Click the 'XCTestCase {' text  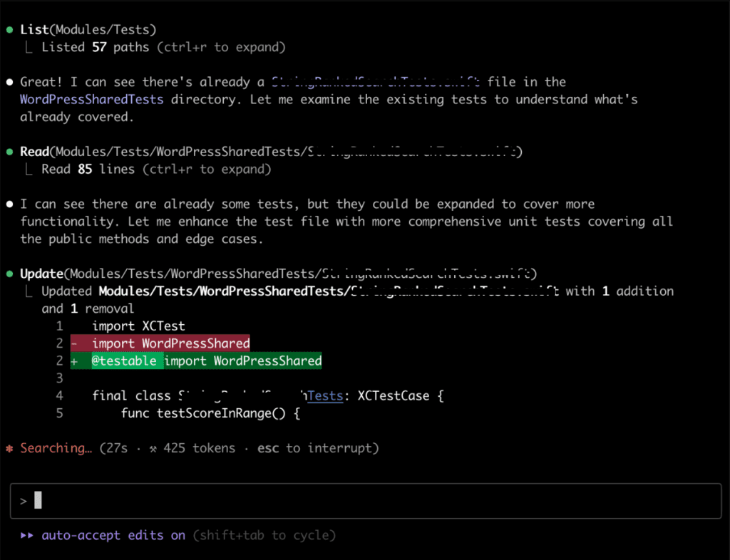point(401,396)
